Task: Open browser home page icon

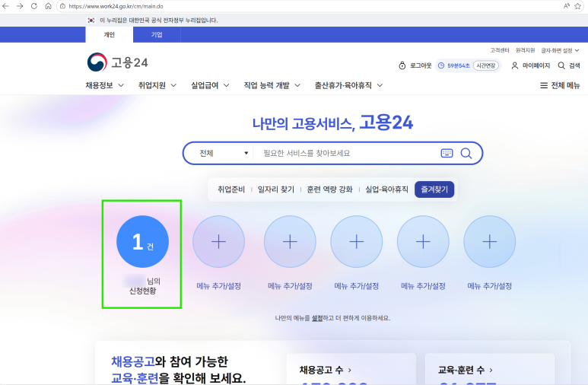Action: pyautogui.click(x=49, y=6)
